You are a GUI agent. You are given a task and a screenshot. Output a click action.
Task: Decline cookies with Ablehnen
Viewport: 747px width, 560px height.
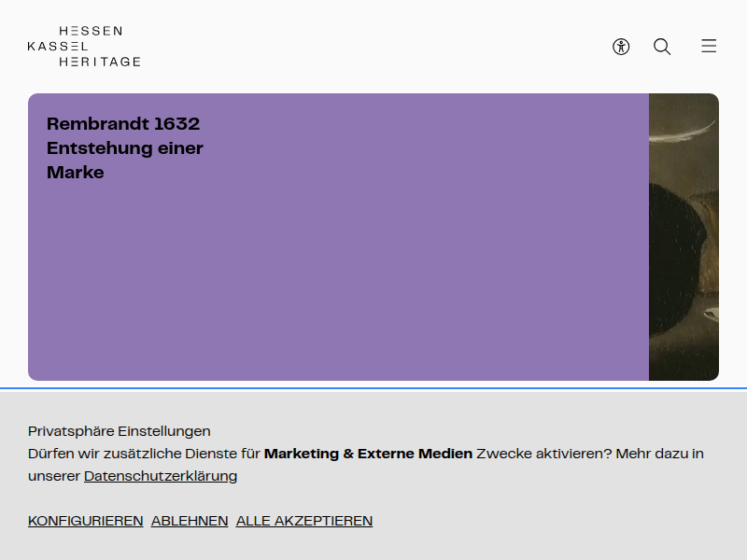point(190,521)
